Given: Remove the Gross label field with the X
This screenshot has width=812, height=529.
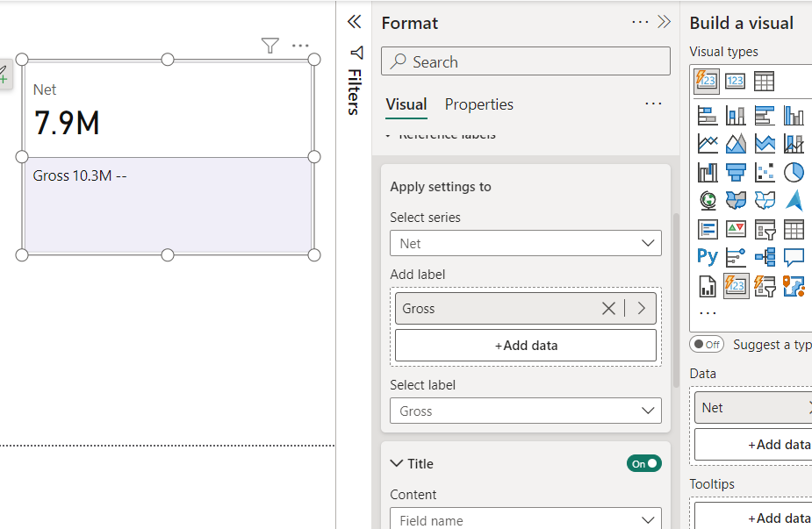Looking at the screenshot, I should coord(608,309).
